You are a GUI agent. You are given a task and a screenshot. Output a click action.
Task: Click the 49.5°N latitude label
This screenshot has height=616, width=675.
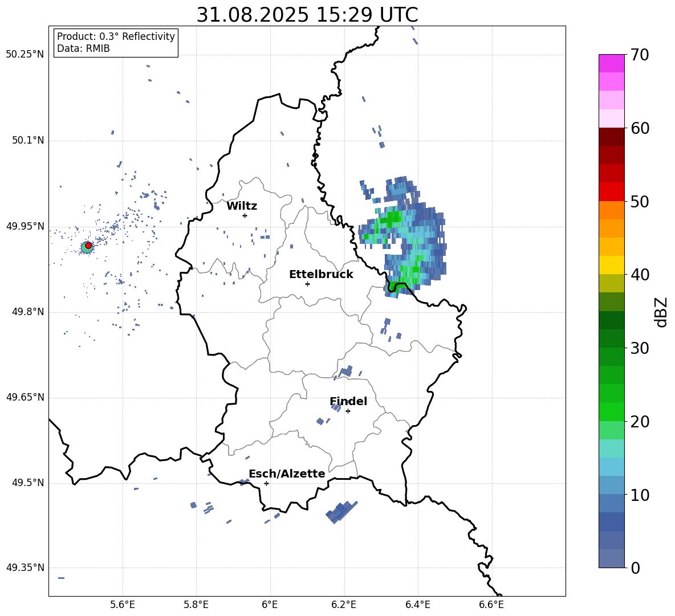coord(28,483)
